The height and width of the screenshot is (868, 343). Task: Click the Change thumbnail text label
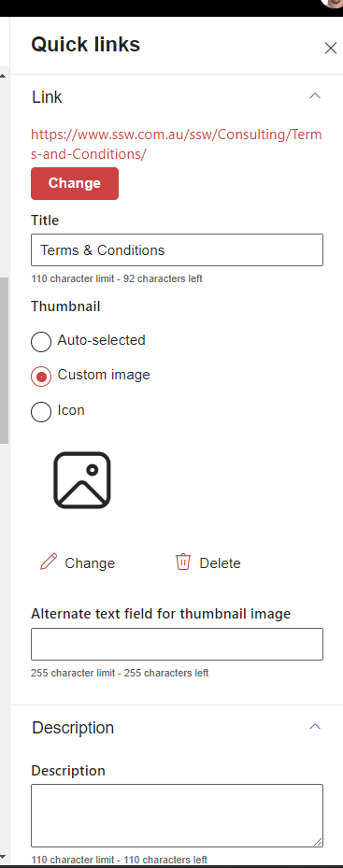[90, 563]
